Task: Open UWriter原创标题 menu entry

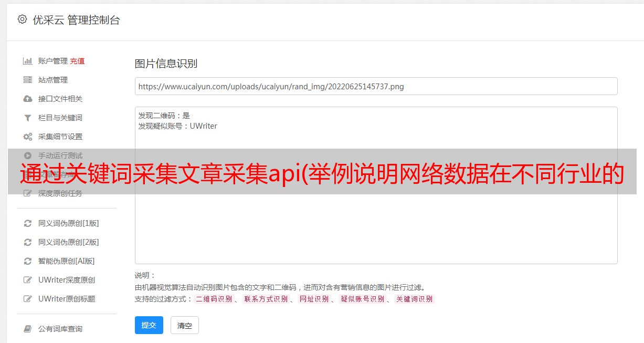Action: (x=67, y=299)
